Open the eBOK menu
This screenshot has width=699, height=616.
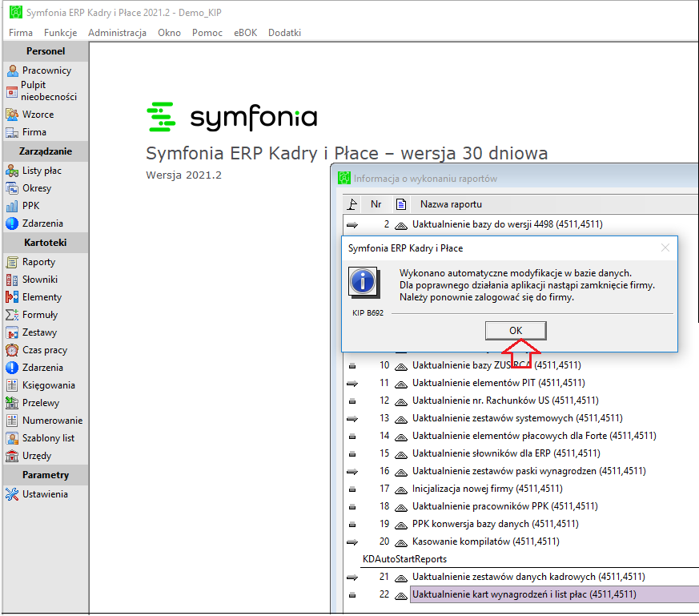246,33
